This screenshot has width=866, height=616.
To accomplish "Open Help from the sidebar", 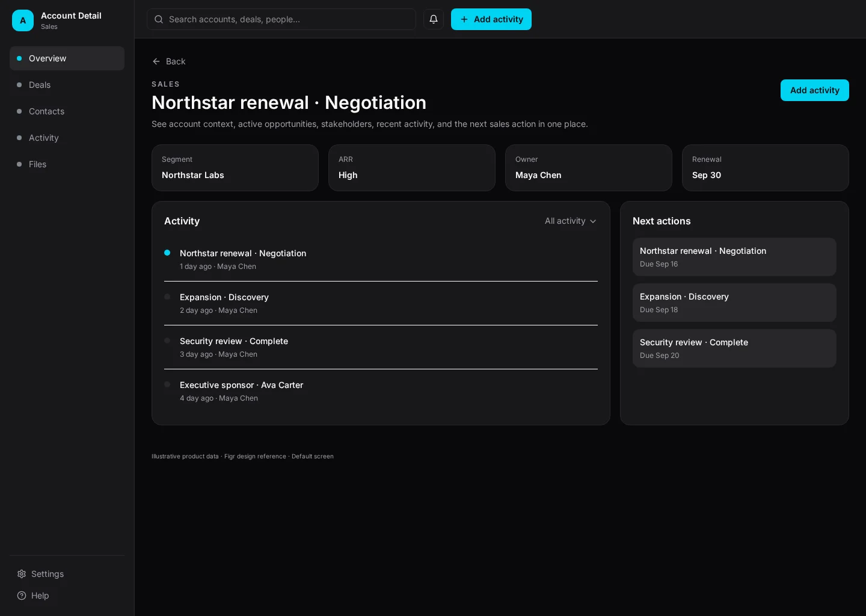I will [x=67, y=596].
